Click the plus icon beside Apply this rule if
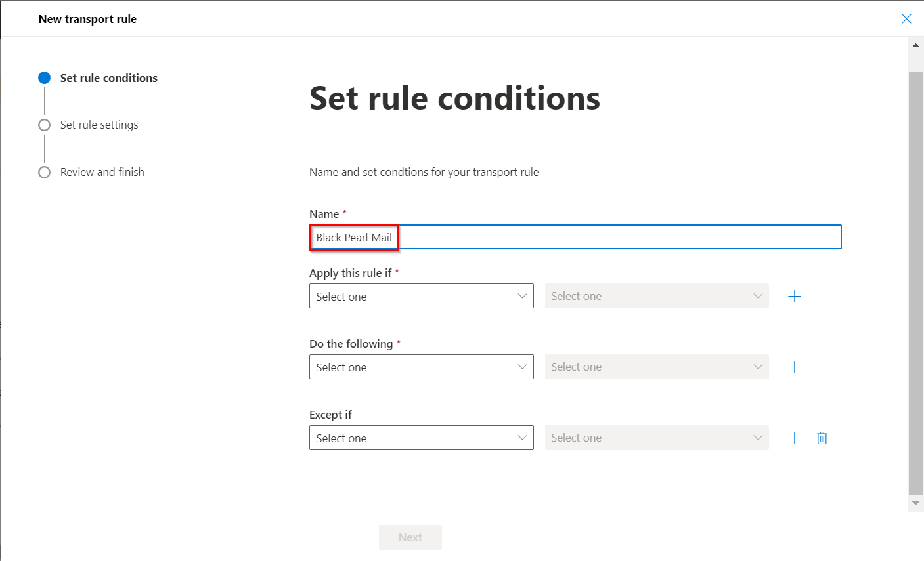The width and height of the screenshot is (924, 561). pos(794,296)
